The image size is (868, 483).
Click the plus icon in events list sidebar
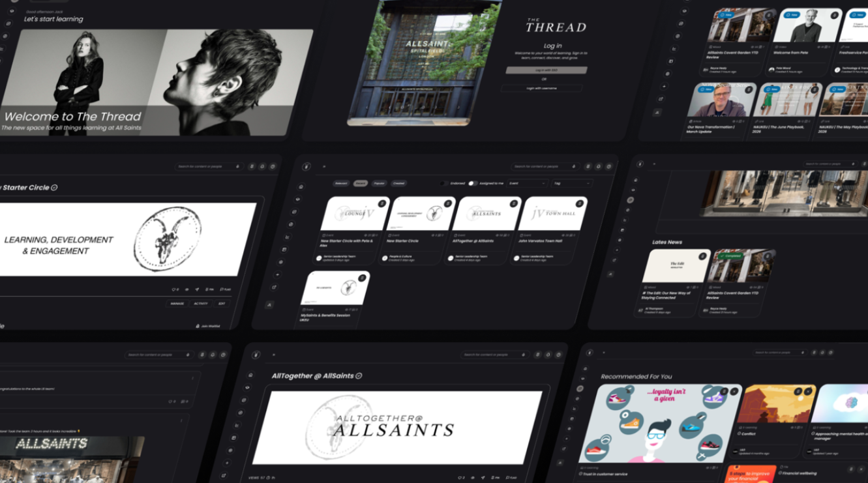click(277, 274)
